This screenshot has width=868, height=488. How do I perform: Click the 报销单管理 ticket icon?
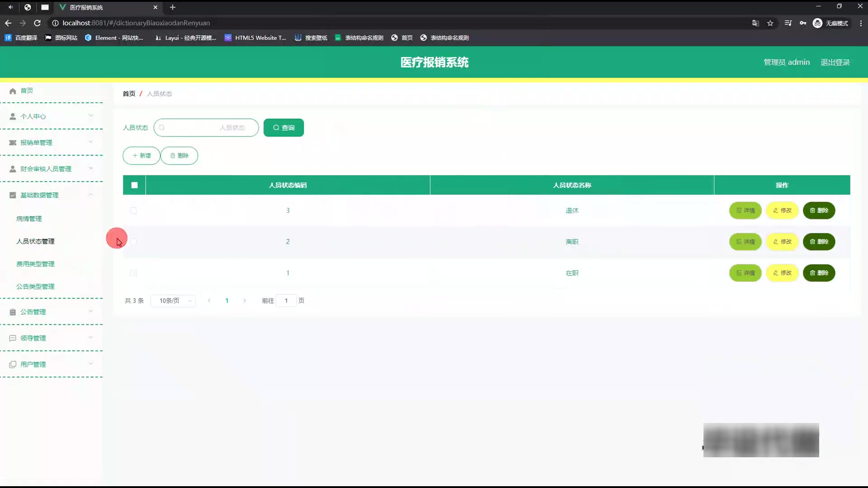(13, 143)
